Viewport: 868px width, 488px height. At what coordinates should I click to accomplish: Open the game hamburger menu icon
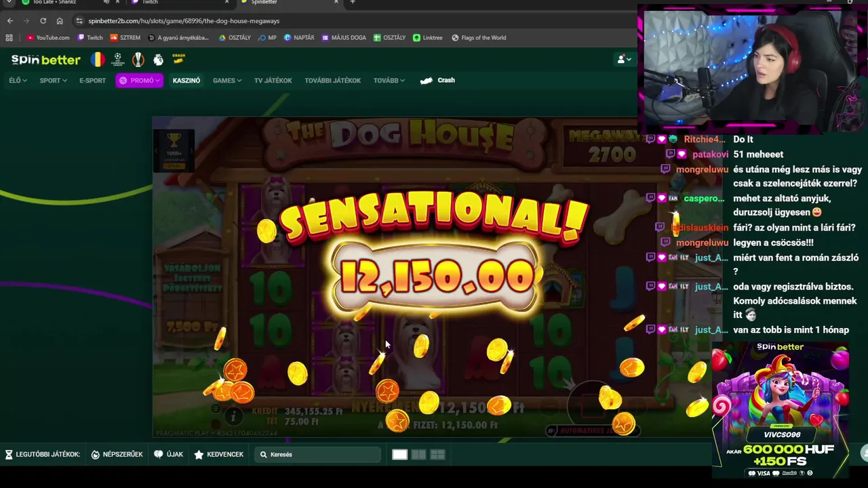tap(215, 409)
